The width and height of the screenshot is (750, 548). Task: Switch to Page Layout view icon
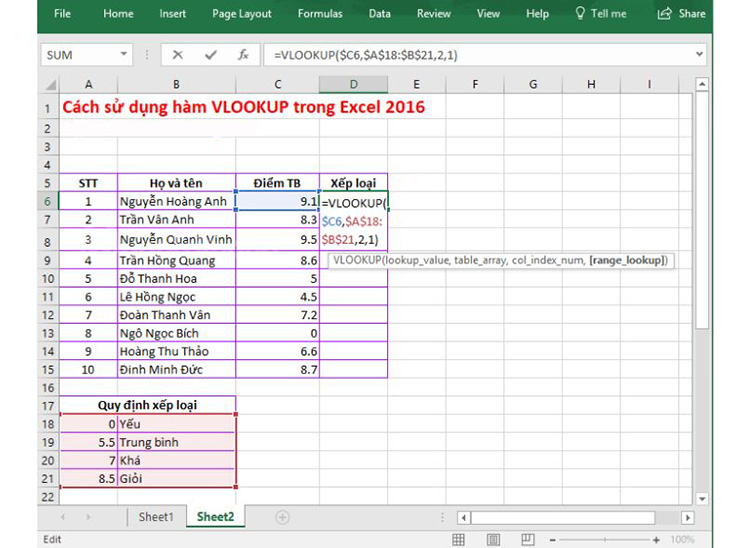(493, 539)
